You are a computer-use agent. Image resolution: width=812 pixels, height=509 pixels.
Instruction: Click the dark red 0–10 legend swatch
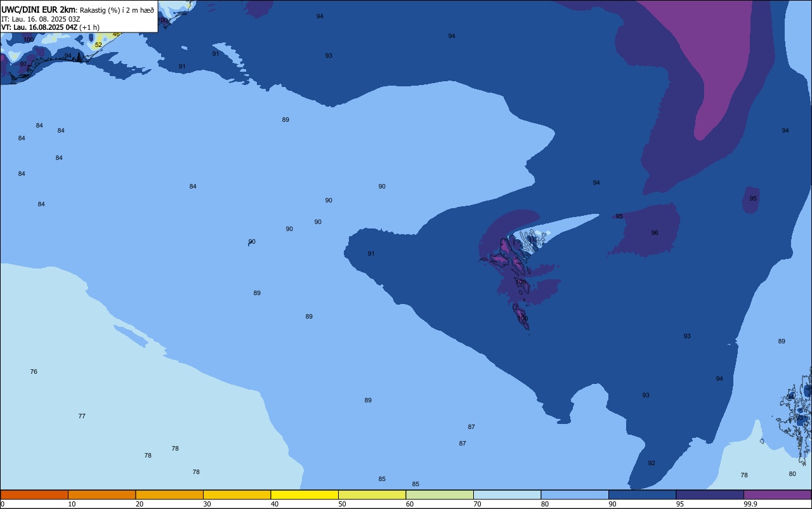coord(34,494)
